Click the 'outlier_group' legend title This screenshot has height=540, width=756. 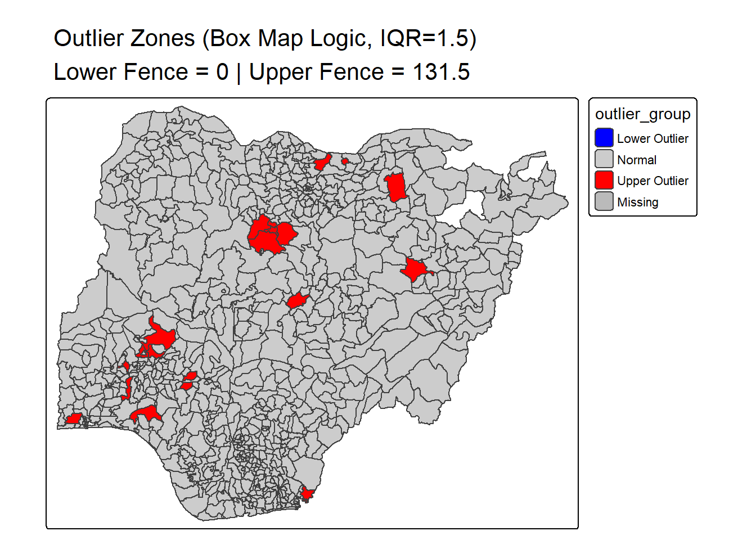tap(642, 114)
